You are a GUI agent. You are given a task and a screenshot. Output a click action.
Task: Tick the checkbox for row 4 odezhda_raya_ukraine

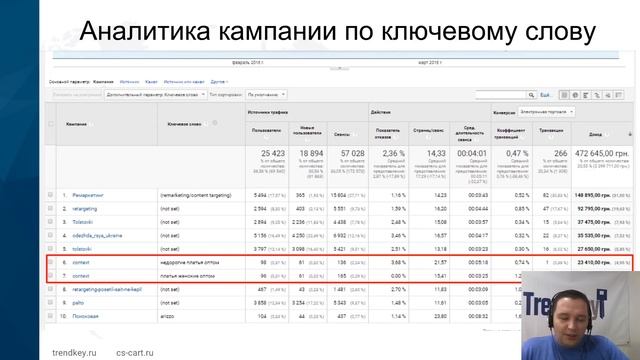(51, 235)
